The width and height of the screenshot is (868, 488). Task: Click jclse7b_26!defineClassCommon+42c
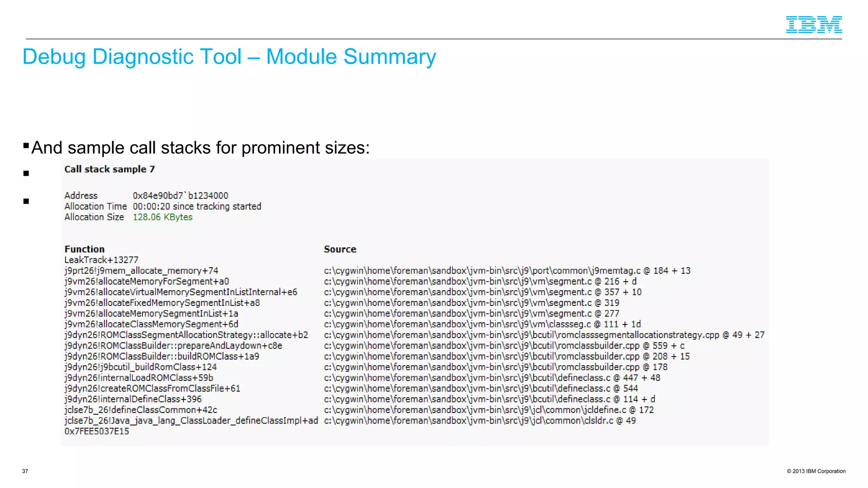click(x=141, y=410)
